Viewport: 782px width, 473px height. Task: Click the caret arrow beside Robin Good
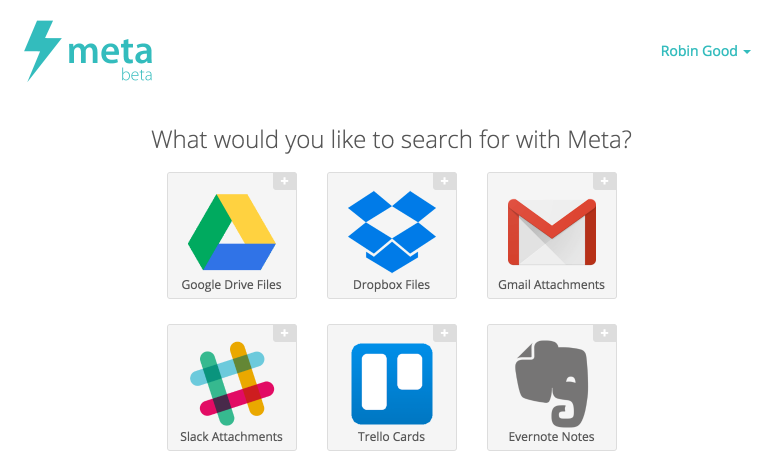(x=747, y=52)
